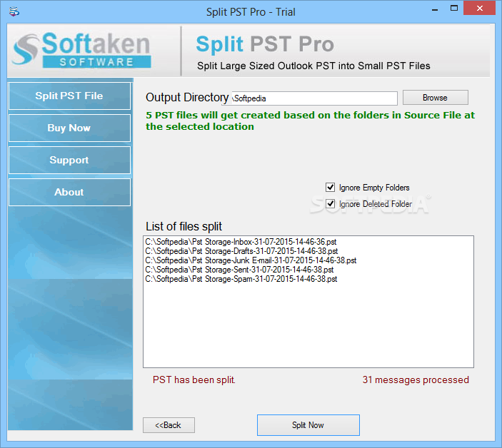Maximize the Split PST Pro window
Screen dimensions: 502x448
[x=454, y=9]
